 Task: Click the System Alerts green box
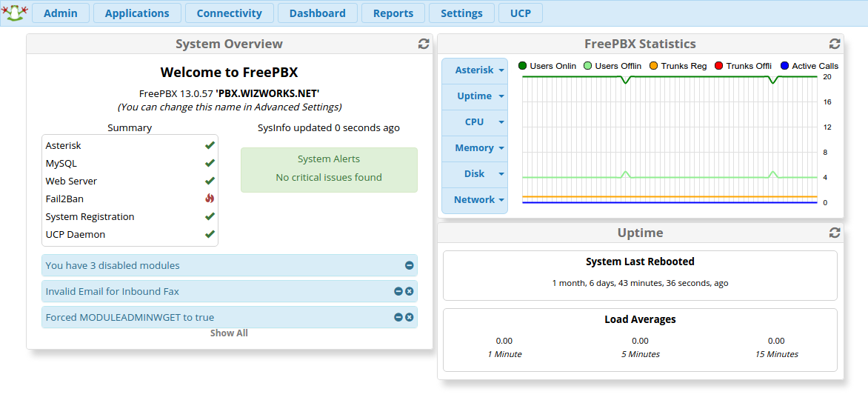coord(329,170)
